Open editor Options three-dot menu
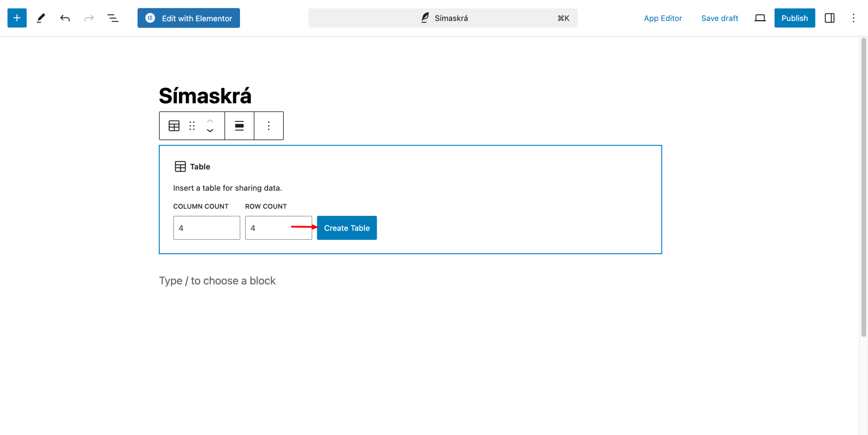The width and height of the screenshot is (868, 435). click(853, 18)
